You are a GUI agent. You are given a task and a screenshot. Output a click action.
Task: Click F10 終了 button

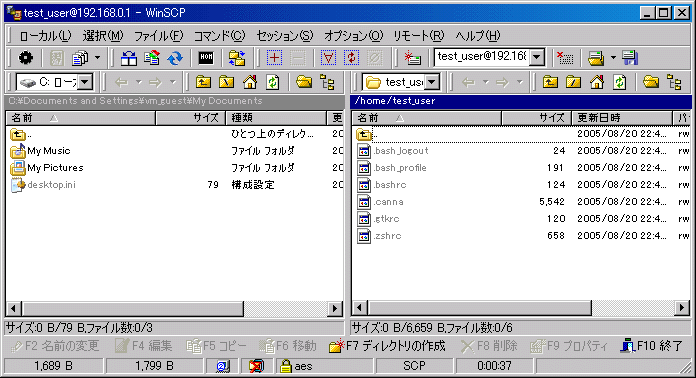click(x=652, y=346)
